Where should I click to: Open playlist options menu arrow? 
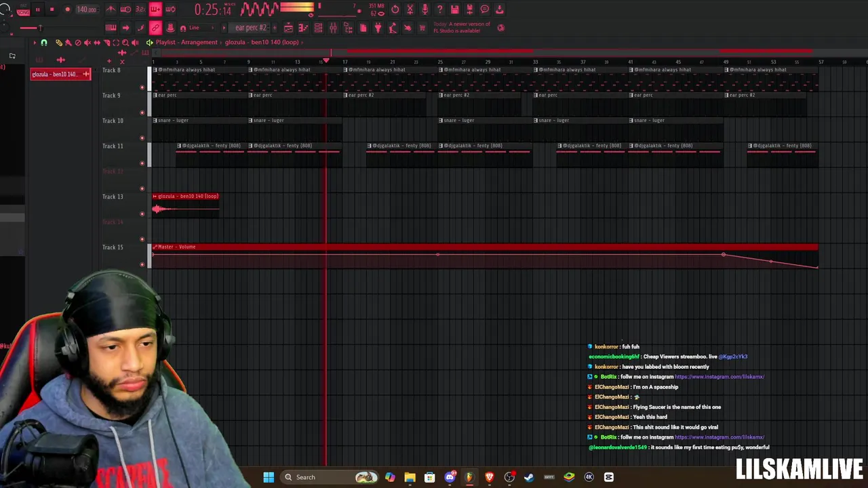tap(35, 43)
